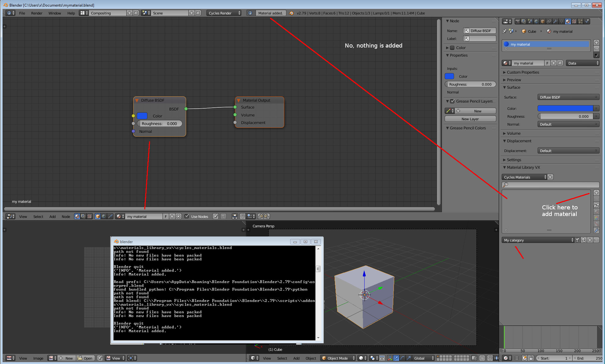
Task: Paste nodes from the clipboard
Action: pyautogui.click(x=266, y=216)
